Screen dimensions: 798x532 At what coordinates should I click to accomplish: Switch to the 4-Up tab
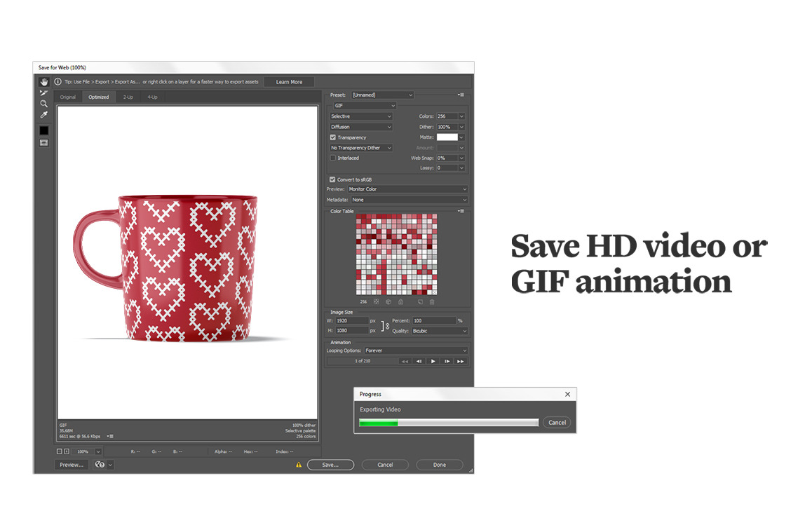(153, 97)
